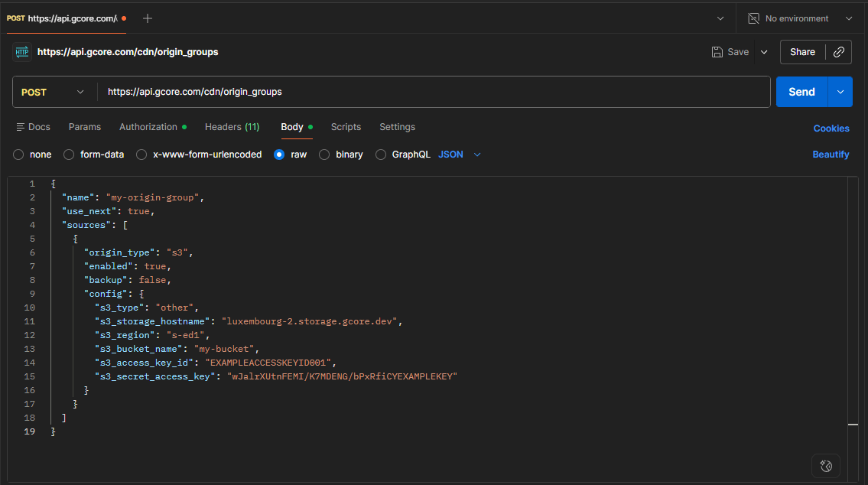Open the Save options dropdown arrow
868x485 pixels.
(764, 52)
